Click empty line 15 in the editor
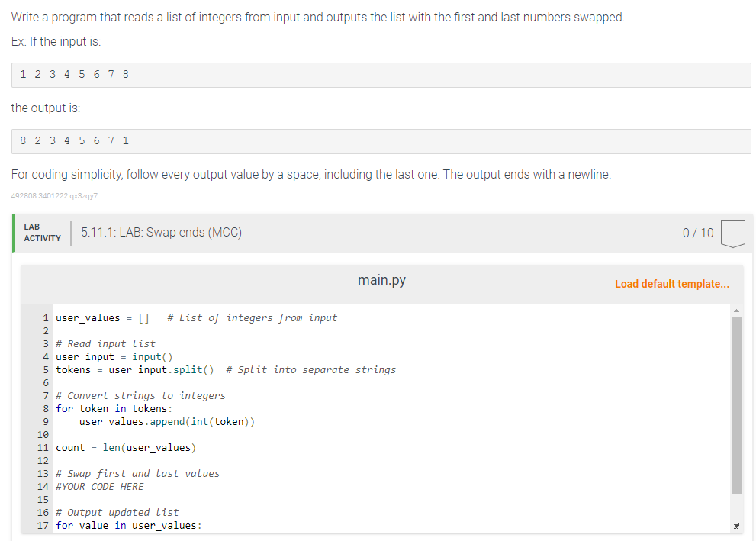The height and width of the screenshot is (541, 756). click(x=391, y=500)
